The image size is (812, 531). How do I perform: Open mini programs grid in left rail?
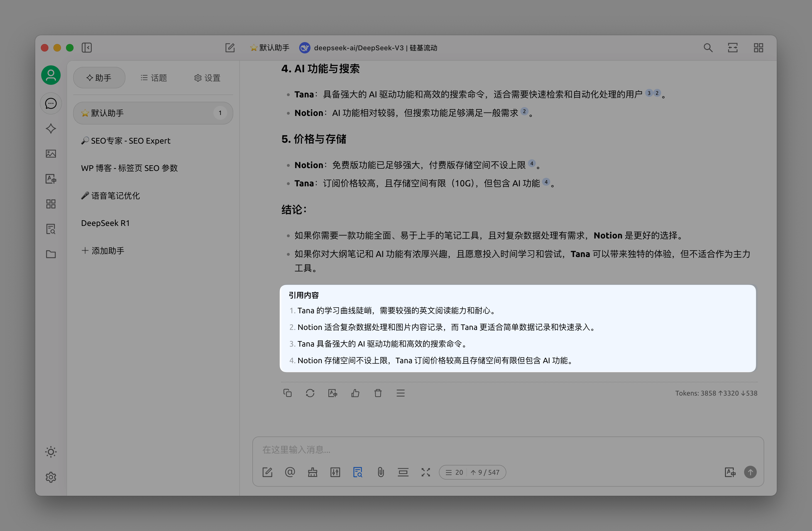click(51, 204)
